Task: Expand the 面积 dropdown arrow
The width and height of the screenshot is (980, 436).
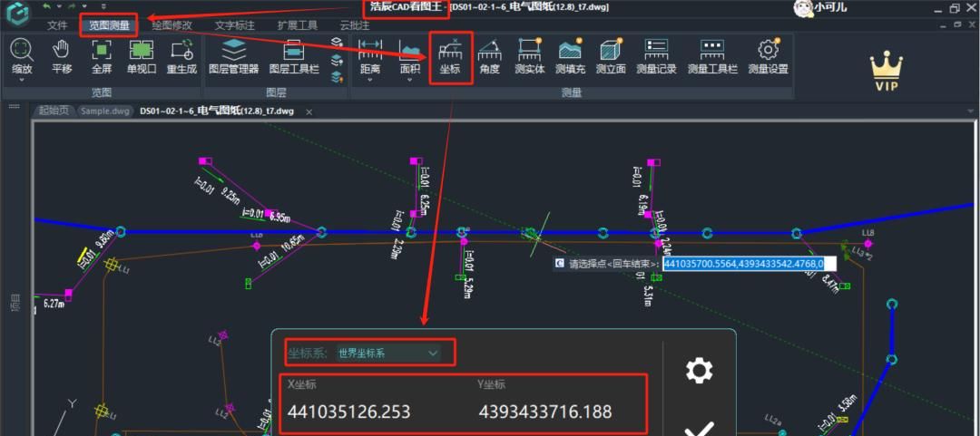Action: click(410, 80)
